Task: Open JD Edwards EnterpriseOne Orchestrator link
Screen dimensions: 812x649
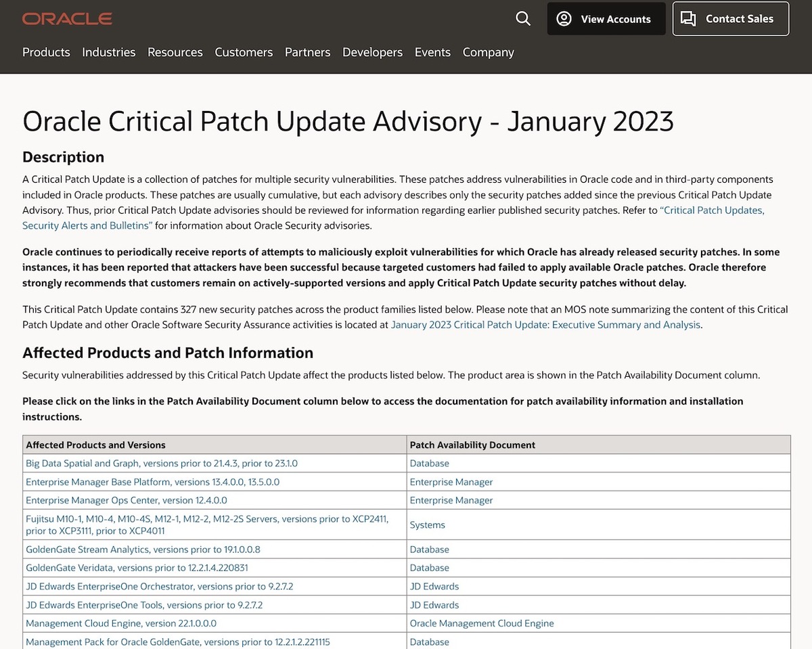Action: point(160,586)
